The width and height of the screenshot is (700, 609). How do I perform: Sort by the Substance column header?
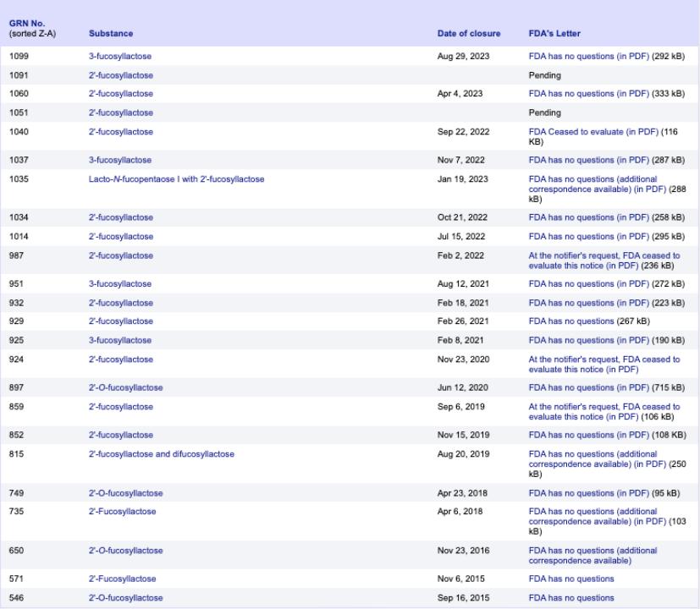(111, 34)
